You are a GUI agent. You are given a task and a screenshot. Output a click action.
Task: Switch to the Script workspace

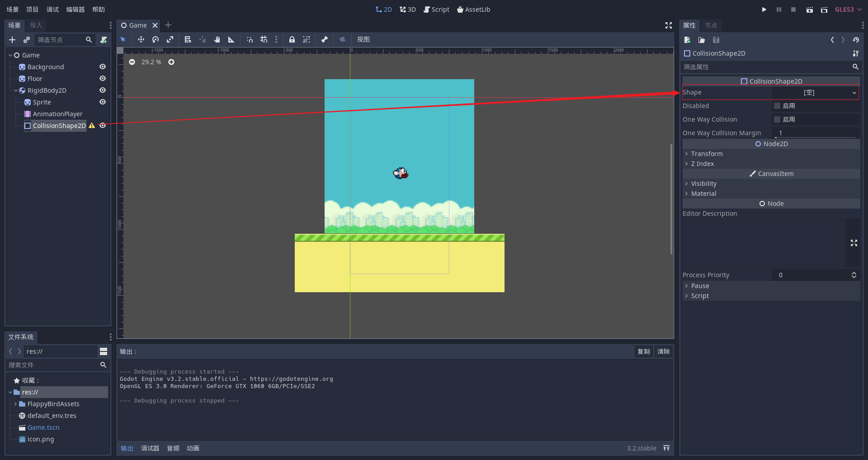coord(436,9)
